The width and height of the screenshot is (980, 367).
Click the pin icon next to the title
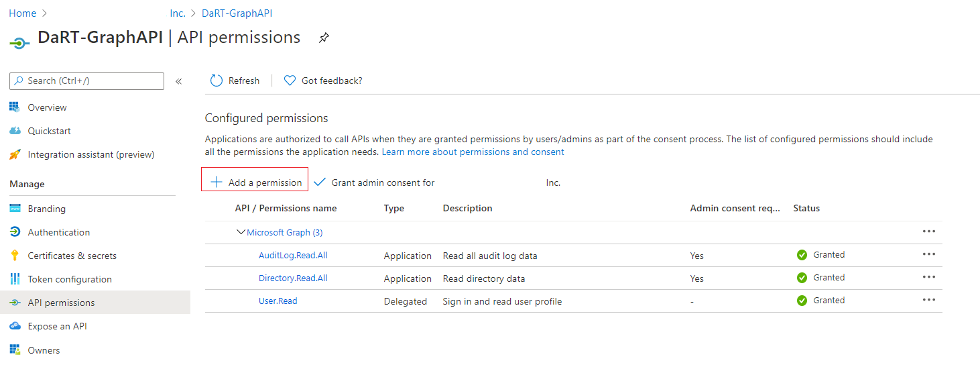(324, 38)
